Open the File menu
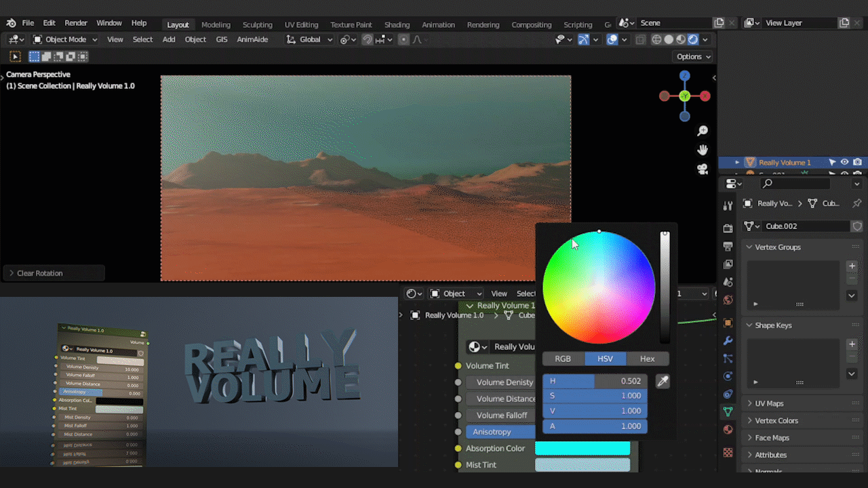This screenshot has width=868, height=488. click(x=28, y=23)
